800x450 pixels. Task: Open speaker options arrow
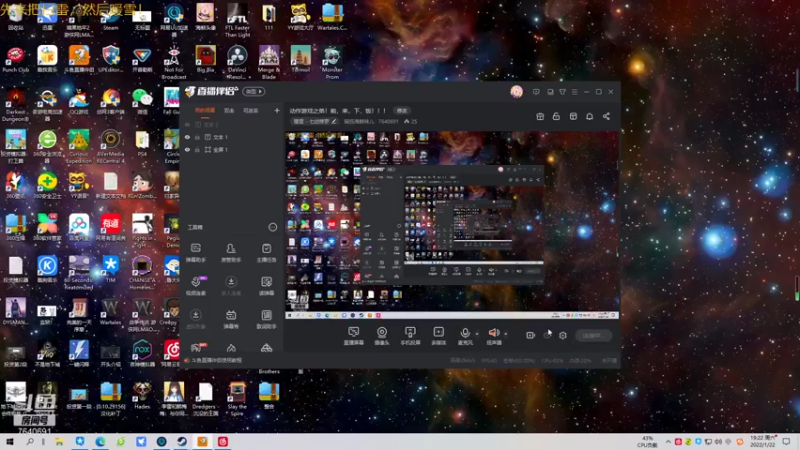click(506, 334)
